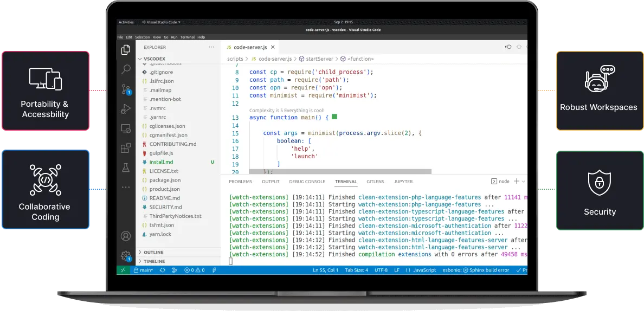Switch to the DEBUG CONSOLE tab
This screenshot has width=644, height=316.
click(307, 182)
